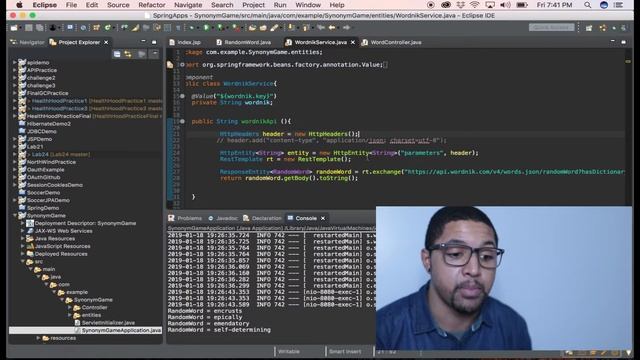Click the Writable status bar entry
Image resolution: width=640 pixels, height=360 pixels.
coord(289,351)
